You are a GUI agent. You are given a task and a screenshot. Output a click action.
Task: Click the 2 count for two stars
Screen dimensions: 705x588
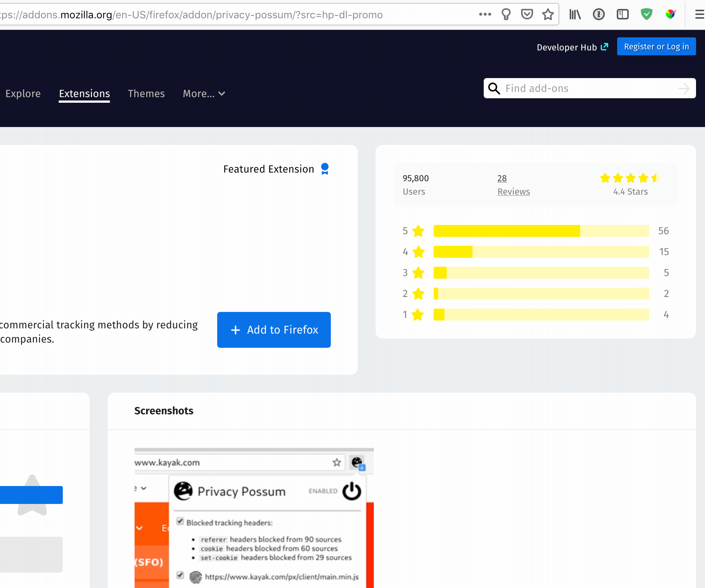pyautogui.click(x=666, y=294)
